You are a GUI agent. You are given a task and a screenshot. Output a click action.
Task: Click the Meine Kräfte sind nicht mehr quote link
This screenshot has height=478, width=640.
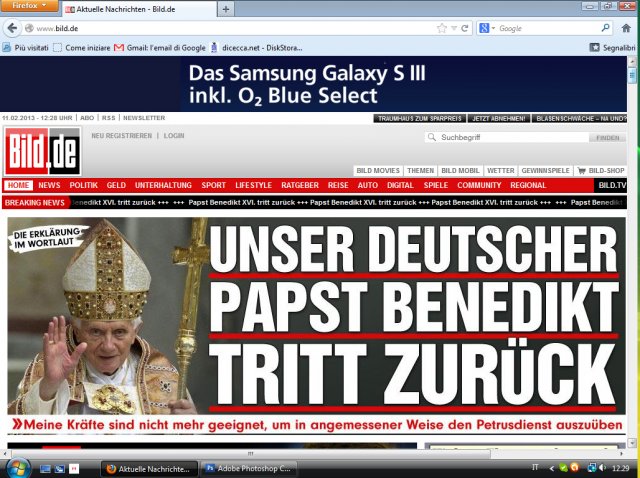coord(318,425)
